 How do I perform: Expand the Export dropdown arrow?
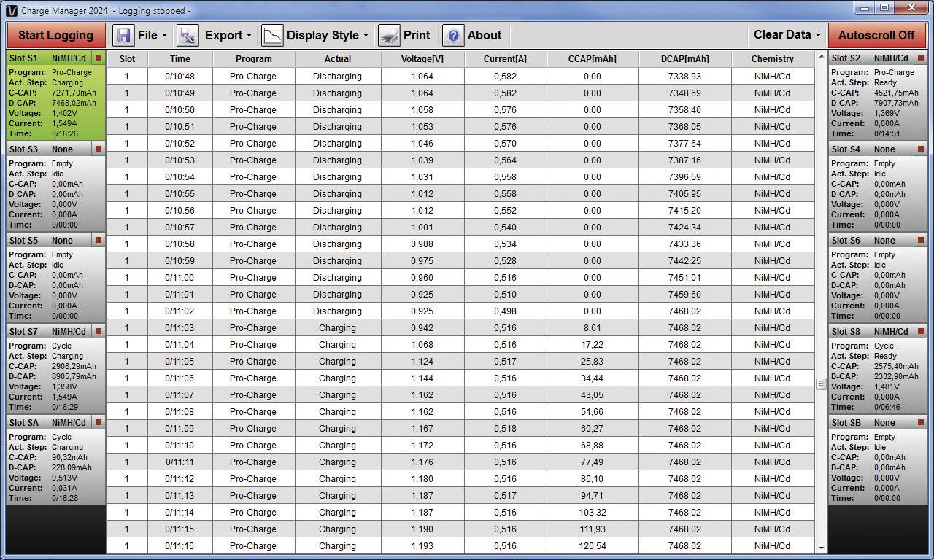coord(249,36)
